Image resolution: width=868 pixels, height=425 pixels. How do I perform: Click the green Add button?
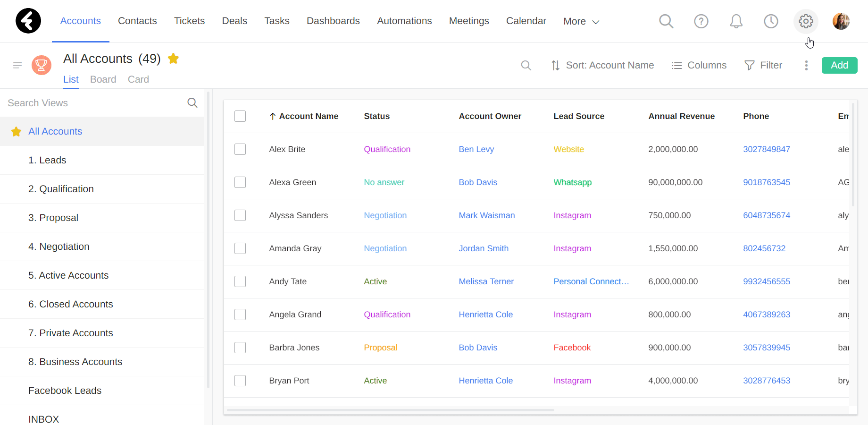coord(839,65)
